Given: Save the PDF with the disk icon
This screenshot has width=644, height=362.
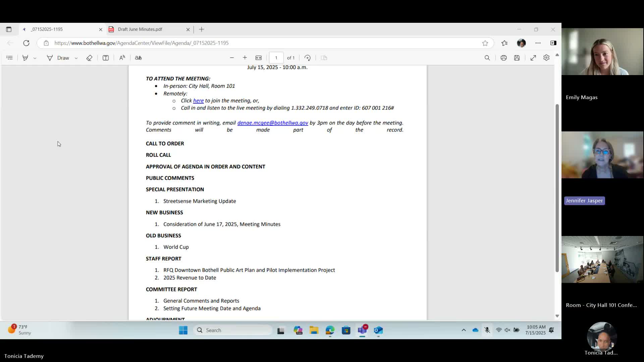Looking at the screenshot, I should coord(517,58).
